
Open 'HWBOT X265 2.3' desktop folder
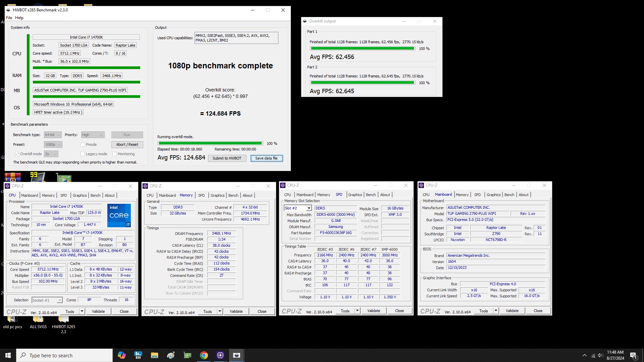tap(63, 324)
